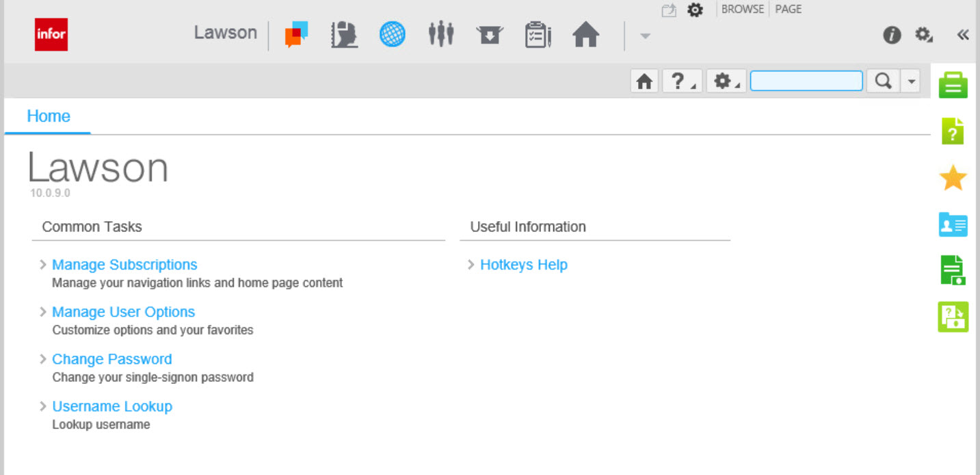Open the Username Lookup link
980x475 pixels.
(x=112, y=407)
